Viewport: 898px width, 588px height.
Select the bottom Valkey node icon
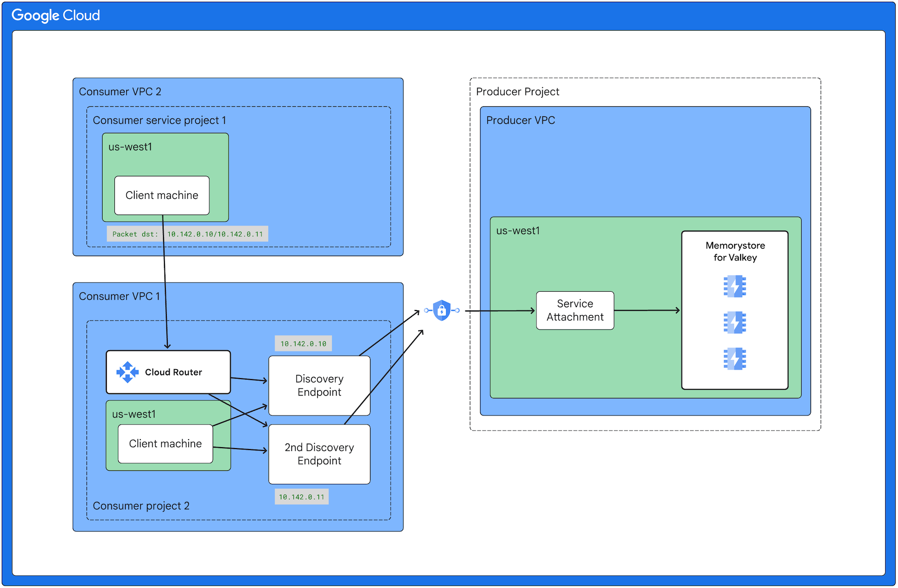(x=734, y=358)
